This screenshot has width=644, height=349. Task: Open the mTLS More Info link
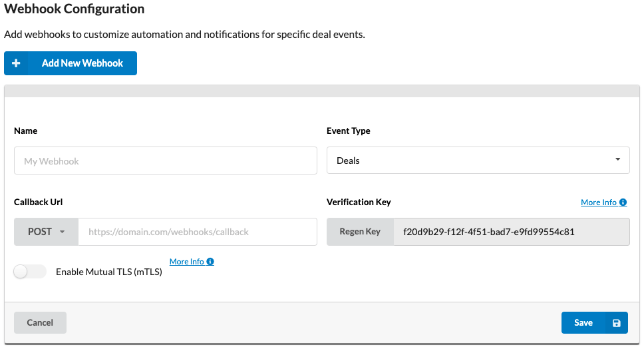pos(187,262)
